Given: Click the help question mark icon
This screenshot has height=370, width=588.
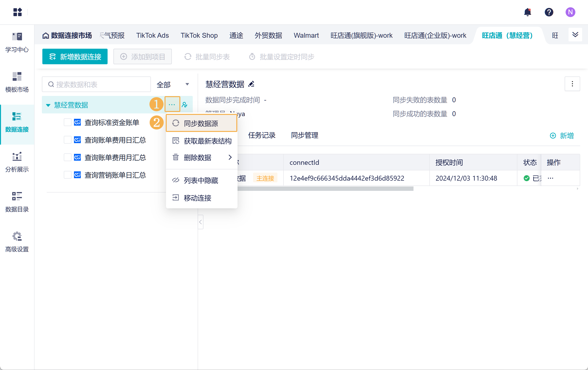Looking at the screenshot, I should [549, 12].
